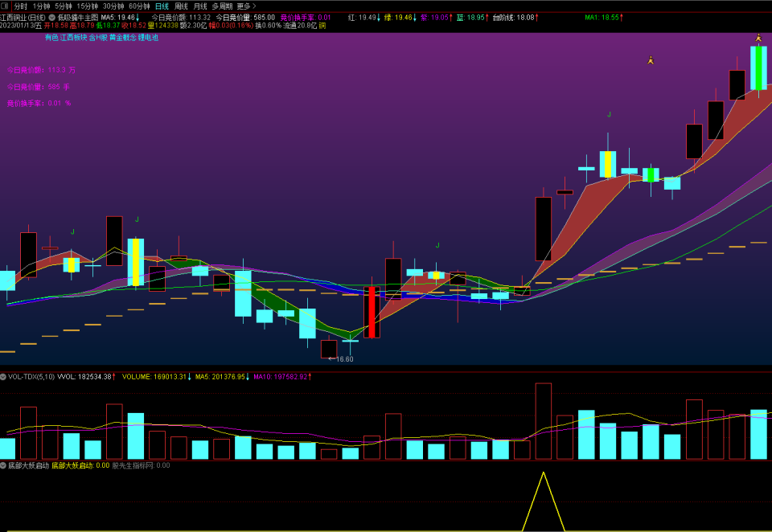Viewport: 772px width, 532px height.
Task: Click the 今日竞价额: 113.32 header value
Action: pos(181,17)
